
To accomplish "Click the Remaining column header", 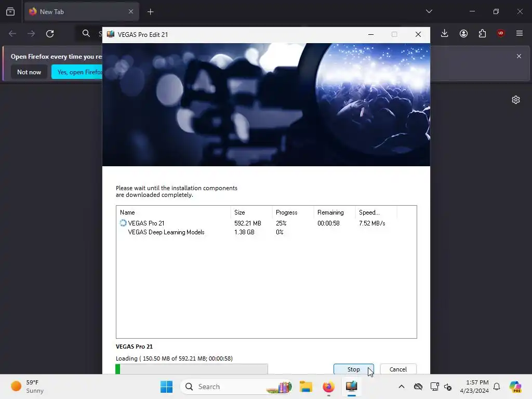I will (334, 212).
